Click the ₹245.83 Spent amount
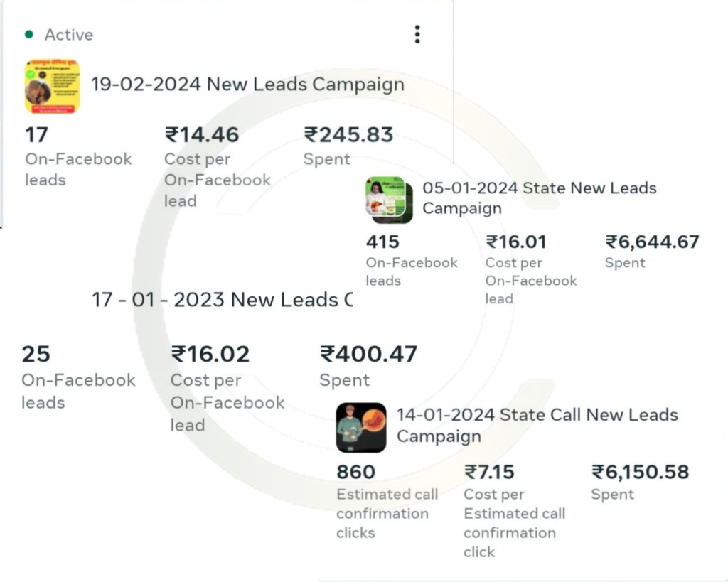728x582 pixels. pyautogui.click(x=348, y=134)
